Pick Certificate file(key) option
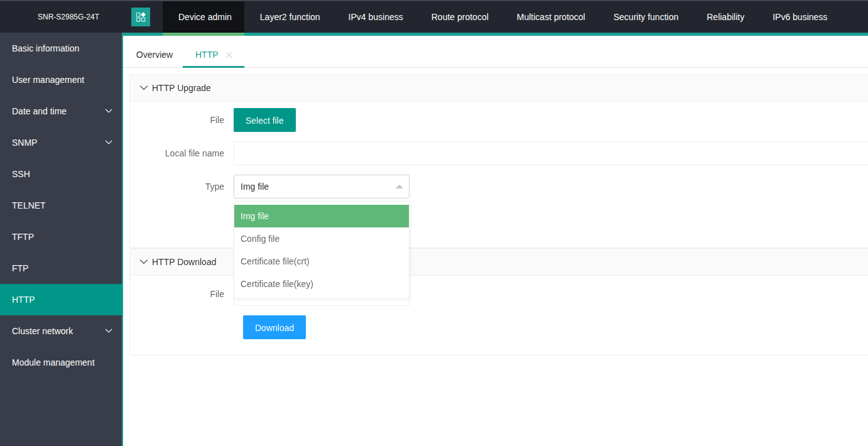 coord(322,284)
